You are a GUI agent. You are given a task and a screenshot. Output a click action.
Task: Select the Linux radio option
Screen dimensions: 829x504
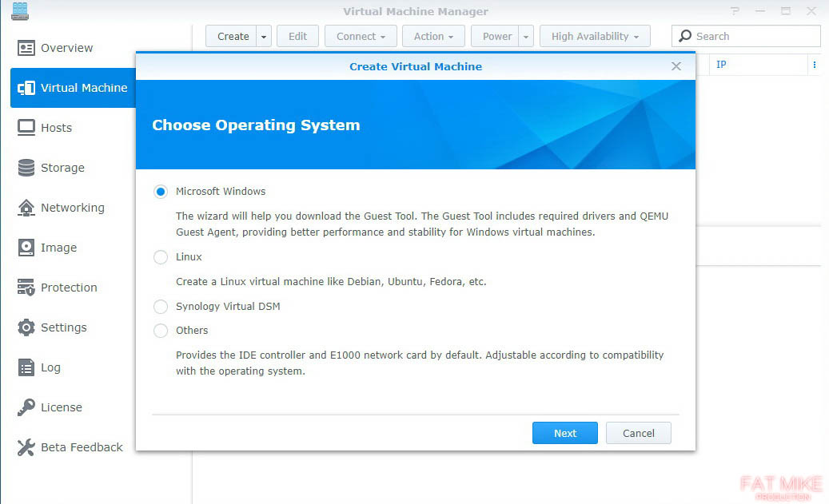coord(161,256)
